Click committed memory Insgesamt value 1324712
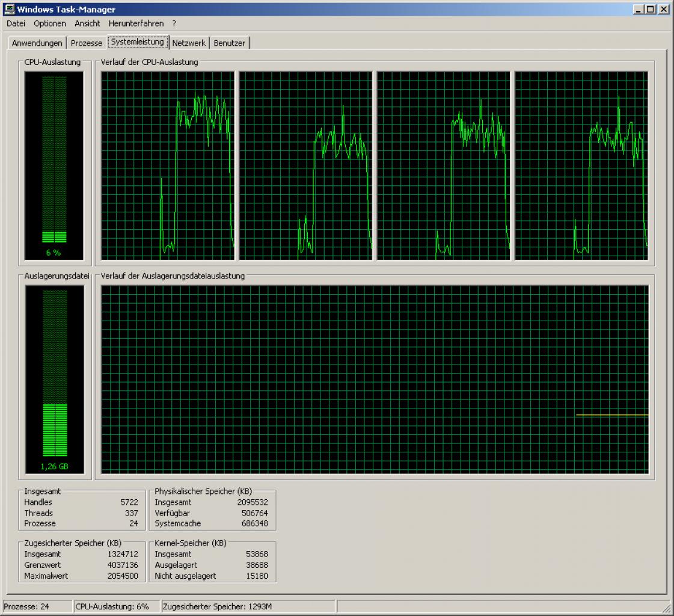This screenshot has width=674, height=616. (123, 554)
